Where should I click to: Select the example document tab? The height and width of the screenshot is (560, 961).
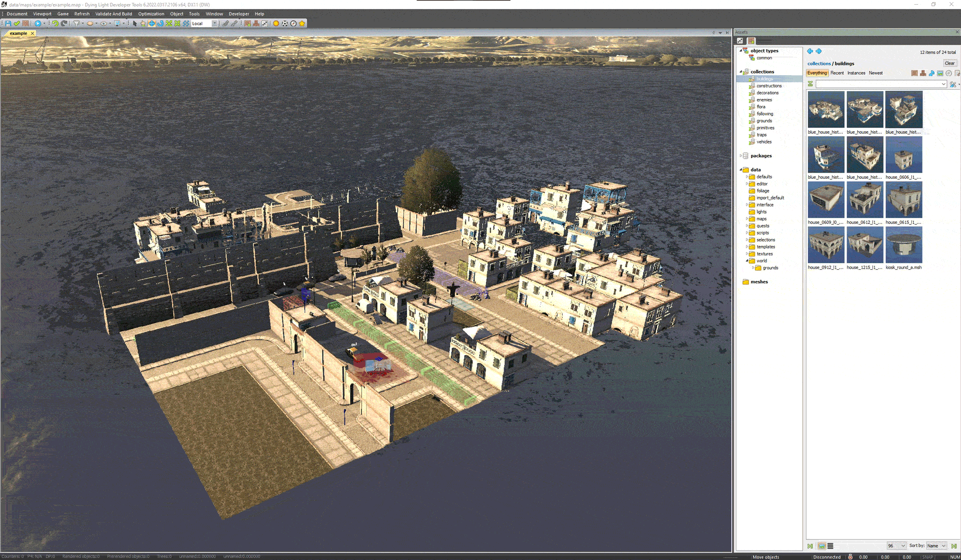[18, 33]
